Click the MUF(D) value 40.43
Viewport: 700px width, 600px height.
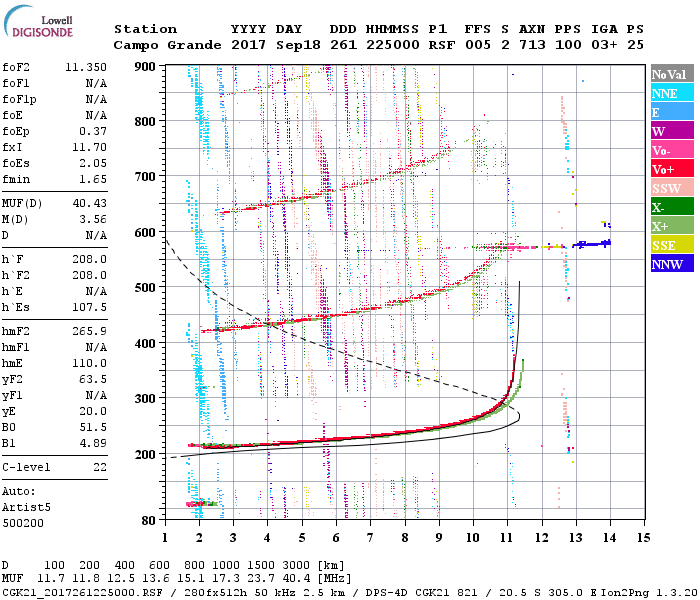(x=90, y=203)
